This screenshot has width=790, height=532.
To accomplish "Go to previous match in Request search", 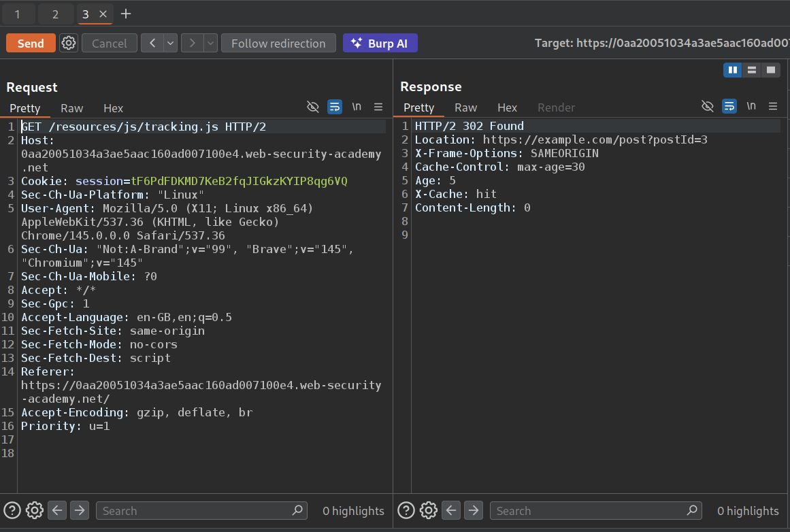I will (57, 510).
